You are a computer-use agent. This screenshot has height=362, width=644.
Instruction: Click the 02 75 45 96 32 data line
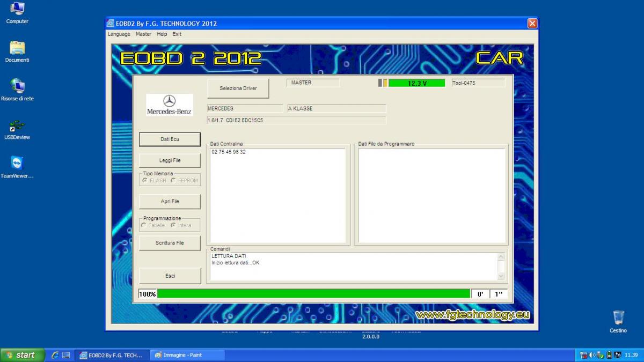pos(229,152)
